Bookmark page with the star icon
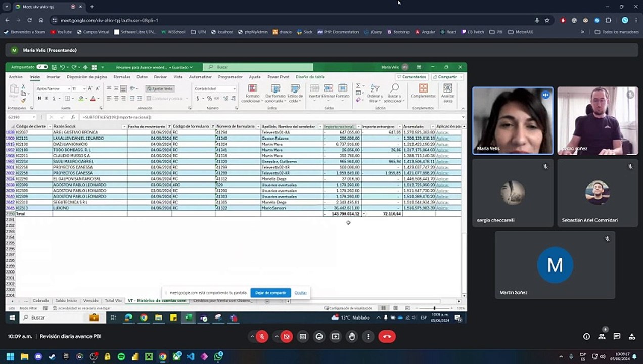This screenshot has height=364, width=643. click(x=547, y=20)
